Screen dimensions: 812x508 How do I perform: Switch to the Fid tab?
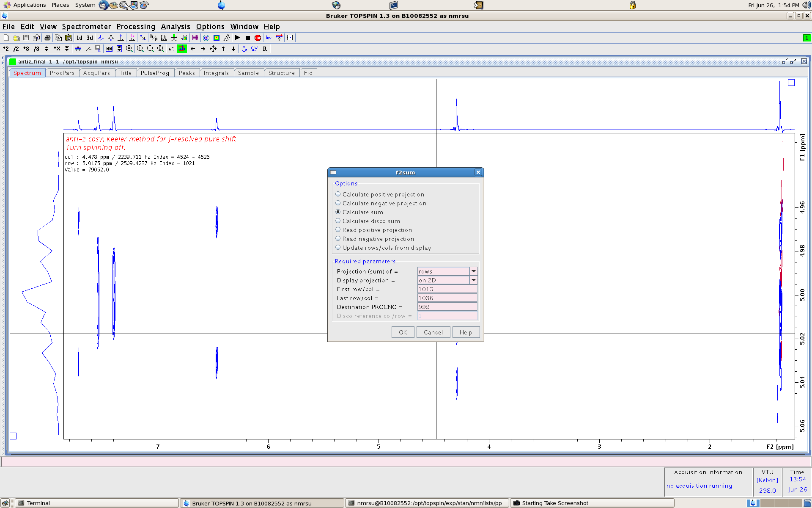[308, 73]
